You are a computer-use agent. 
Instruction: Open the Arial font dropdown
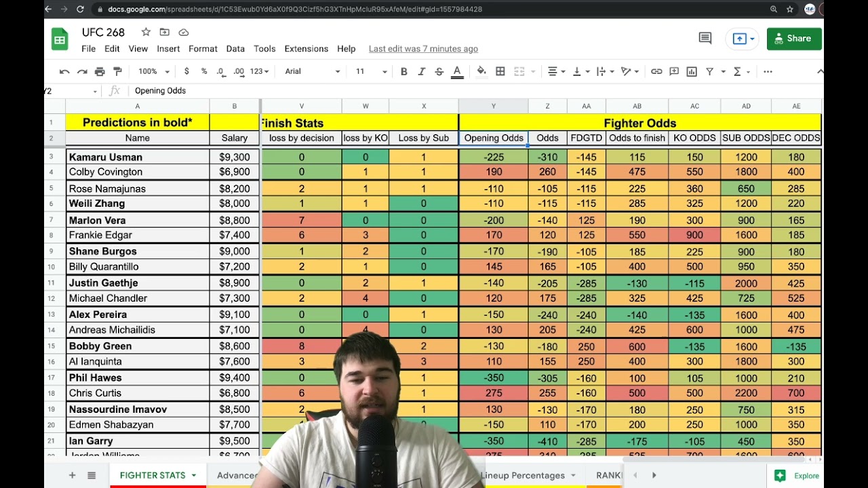[312, 71]
